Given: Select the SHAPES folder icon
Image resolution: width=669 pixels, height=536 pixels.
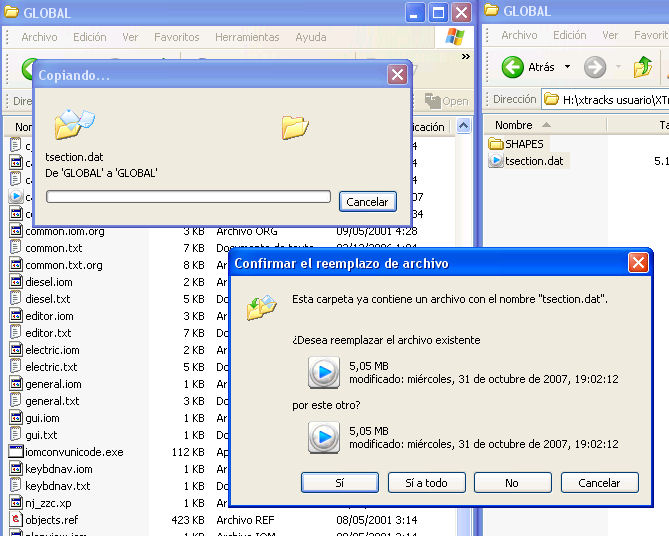Looking at the screenshot, I should (x=497, y=144).
